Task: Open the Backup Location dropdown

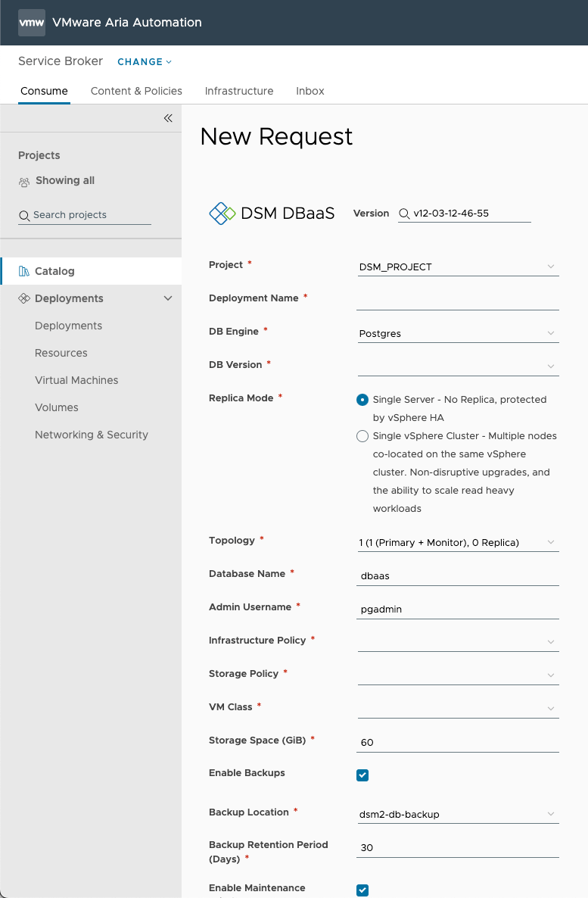Action: coord(458,815)
